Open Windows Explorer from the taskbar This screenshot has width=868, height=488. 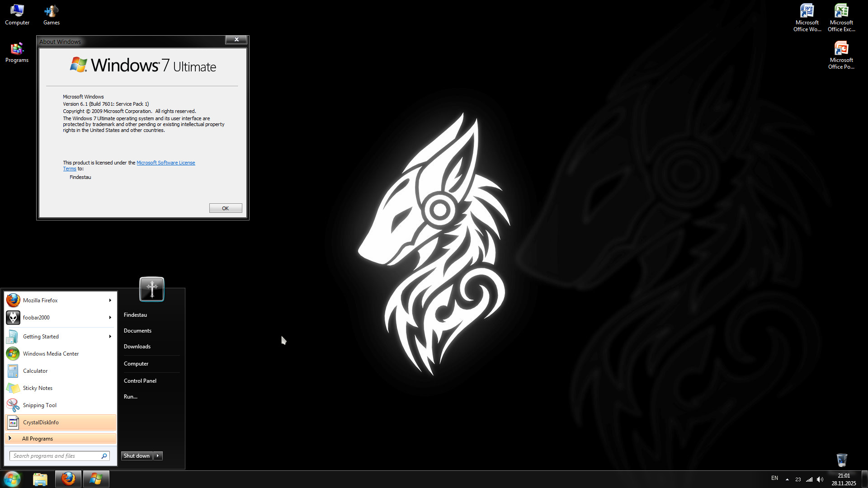40,479
